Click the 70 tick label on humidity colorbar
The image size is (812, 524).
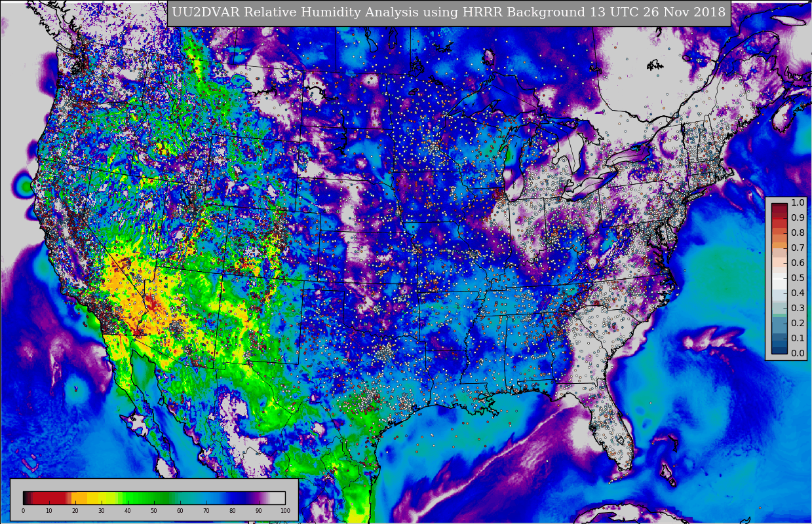[x=206, y=511]
